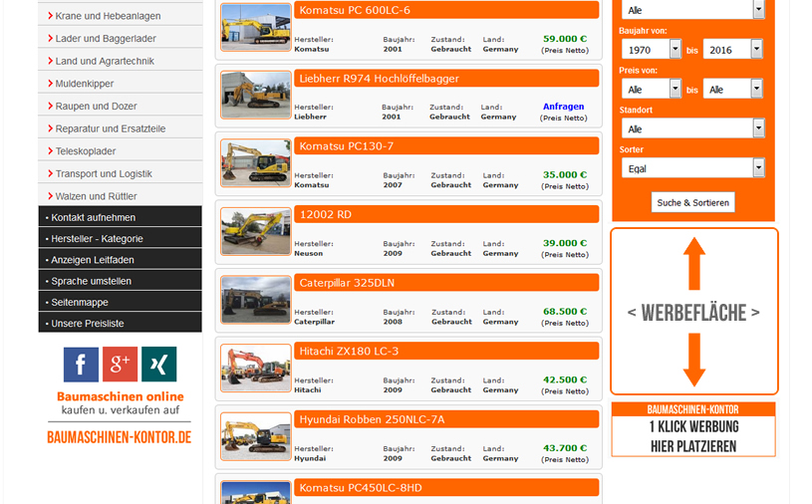Open Komatsu PC 600LC-6 thumbnail
812x504 pixels.
[256, 27]
